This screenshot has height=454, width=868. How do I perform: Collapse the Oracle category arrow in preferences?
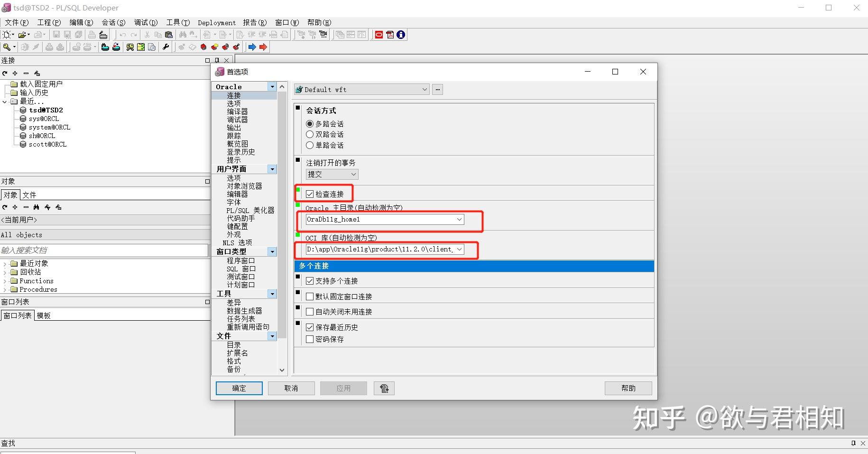click(x=272, y=87)
